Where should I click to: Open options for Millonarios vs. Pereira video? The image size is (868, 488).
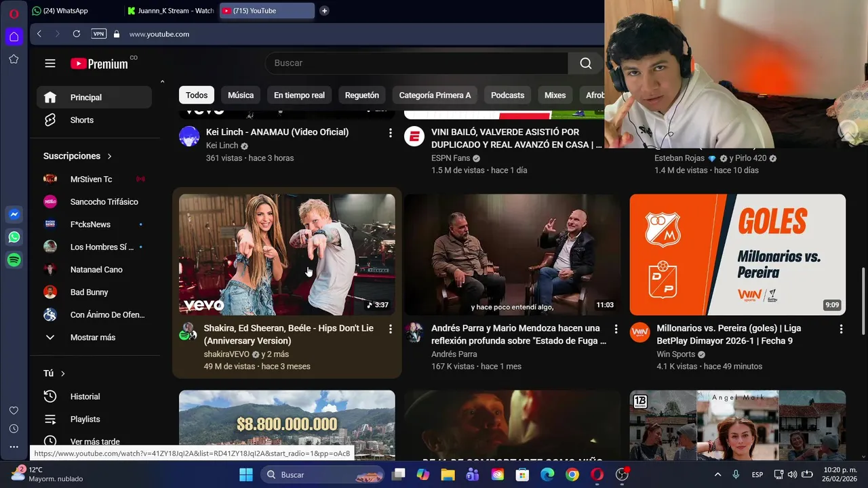[x=841, y=329]
